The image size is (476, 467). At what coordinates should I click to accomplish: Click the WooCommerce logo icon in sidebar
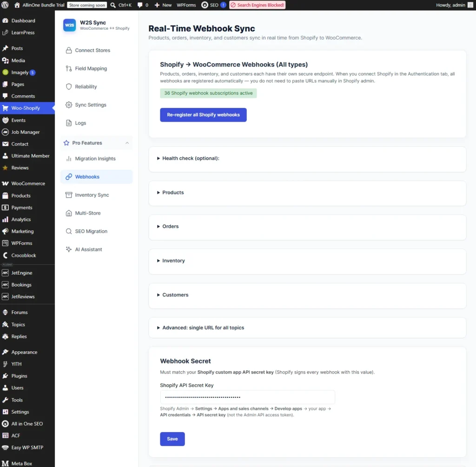(5, 184)
